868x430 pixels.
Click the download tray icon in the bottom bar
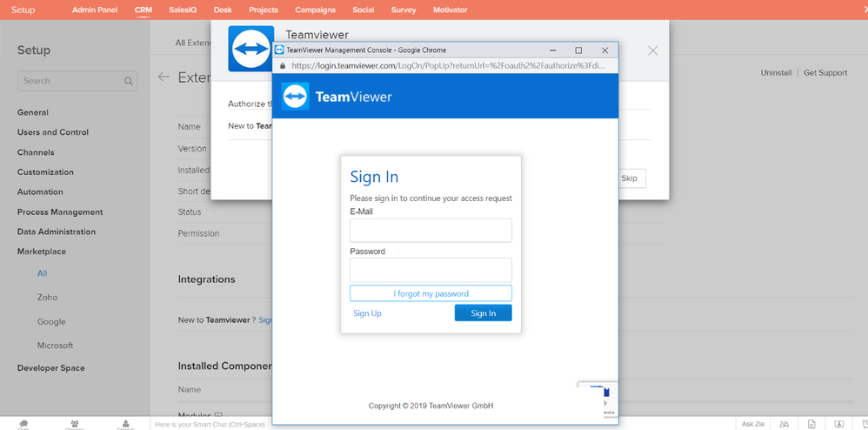838,425
